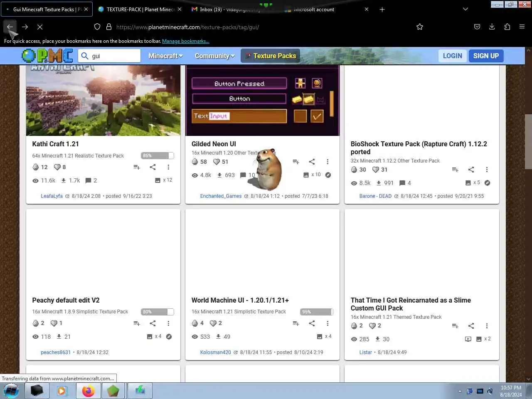
Task: Open Manage bookmarks link
Action: [186, 41]
